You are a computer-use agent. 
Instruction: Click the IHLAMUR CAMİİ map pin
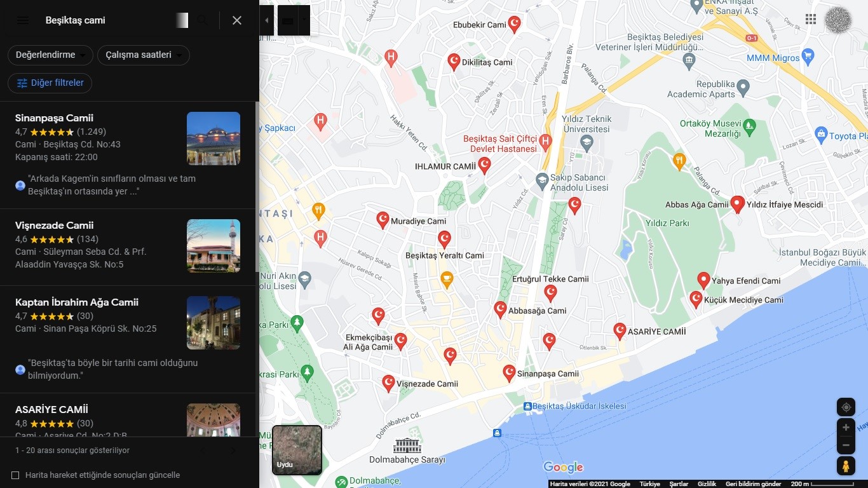coord(484,165)
